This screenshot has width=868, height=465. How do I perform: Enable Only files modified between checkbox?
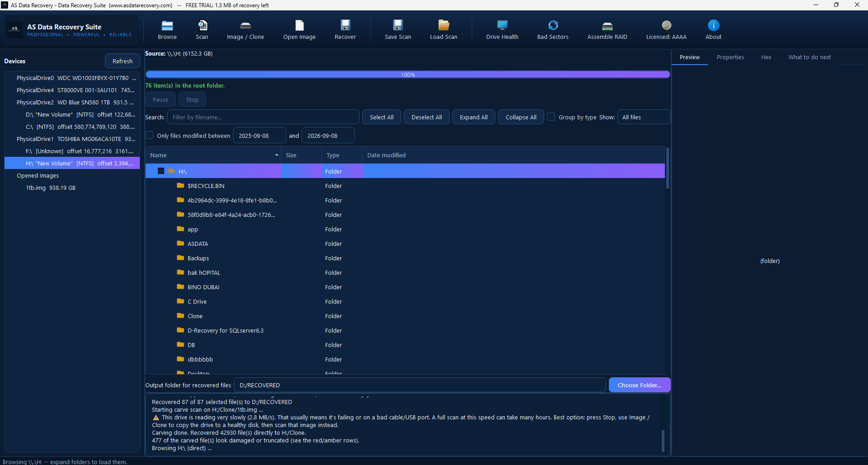tap(149, 135)
